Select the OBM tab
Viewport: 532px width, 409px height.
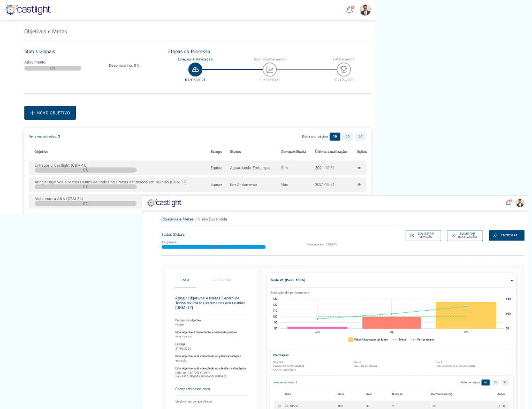point(186,280)
